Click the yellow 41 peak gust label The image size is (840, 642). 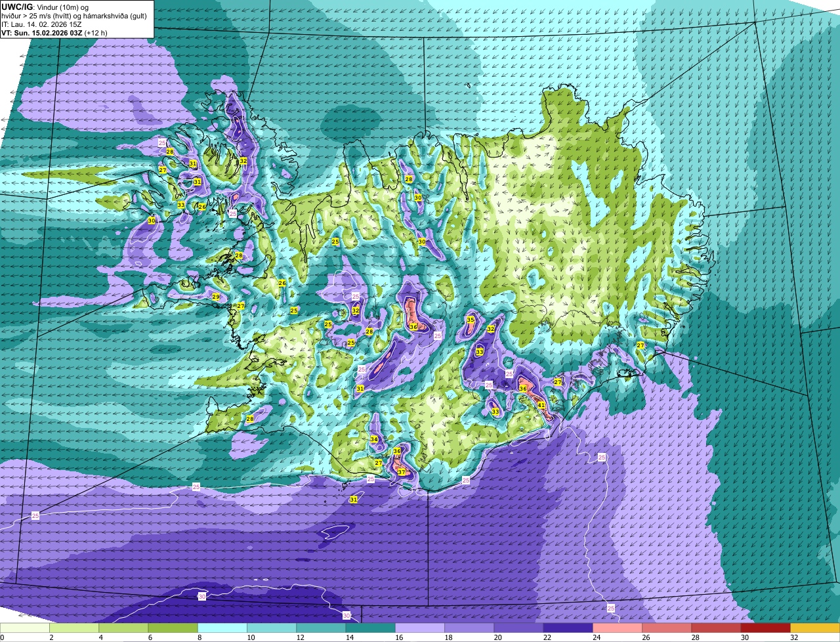click(541, 406)
